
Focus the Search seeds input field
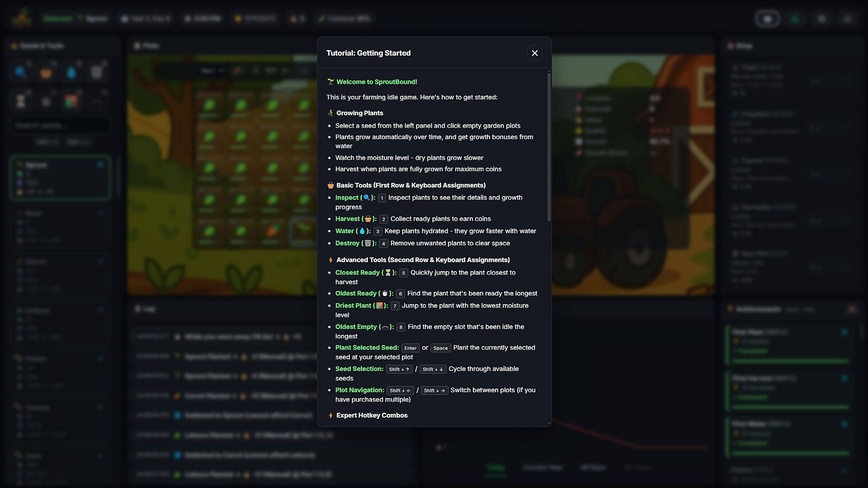[60, 125]
